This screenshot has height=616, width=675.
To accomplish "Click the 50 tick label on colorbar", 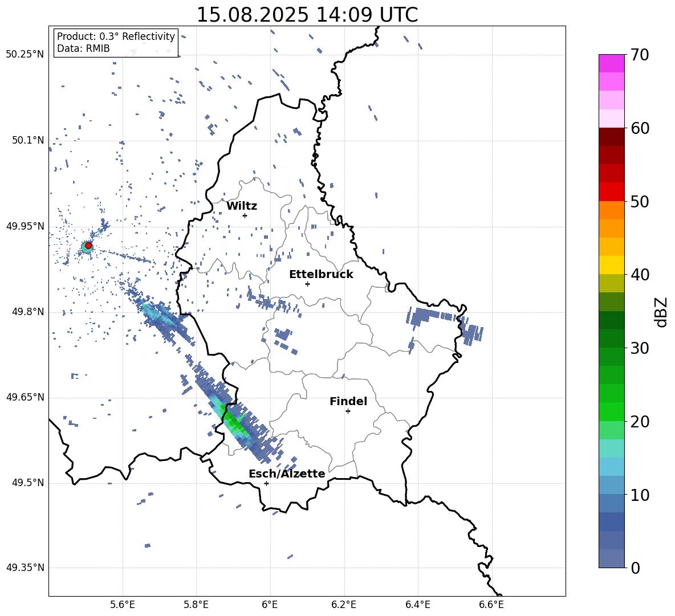I will click(640, 202).
